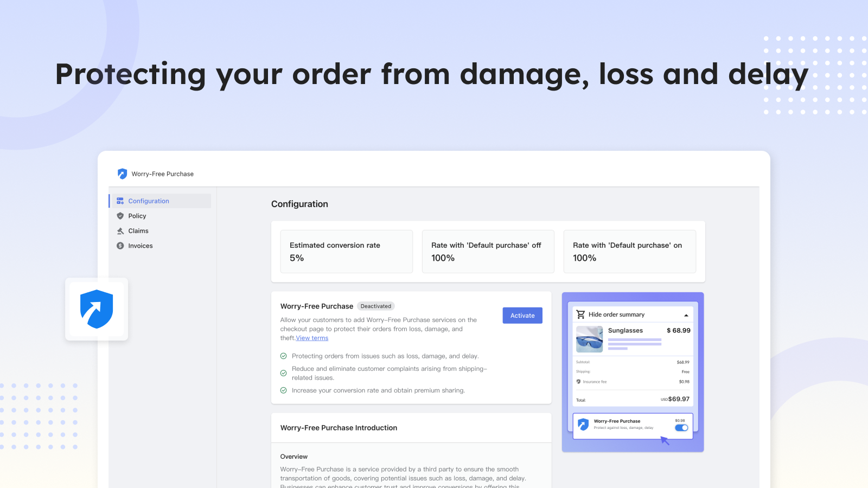Click the large blue shield app icon
This screenshot has height=488, width=868.
(x=97, y=309)
